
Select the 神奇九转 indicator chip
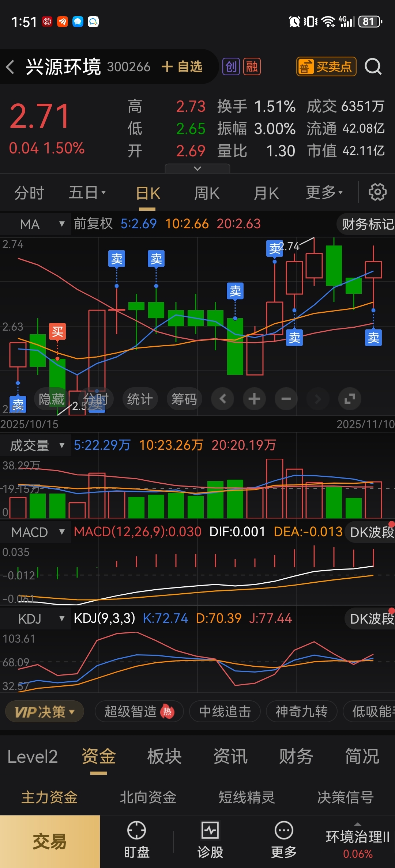301,712
